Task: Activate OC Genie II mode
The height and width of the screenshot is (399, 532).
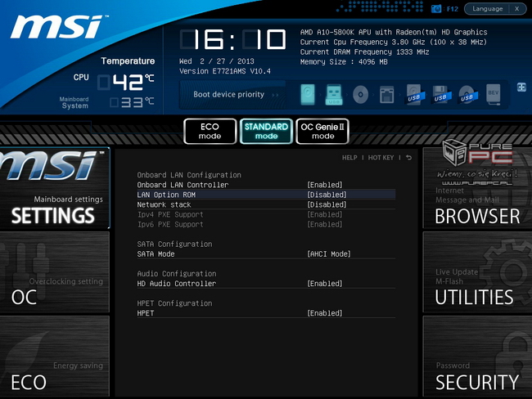Action: pyautogui.click(x=322, y=131)
